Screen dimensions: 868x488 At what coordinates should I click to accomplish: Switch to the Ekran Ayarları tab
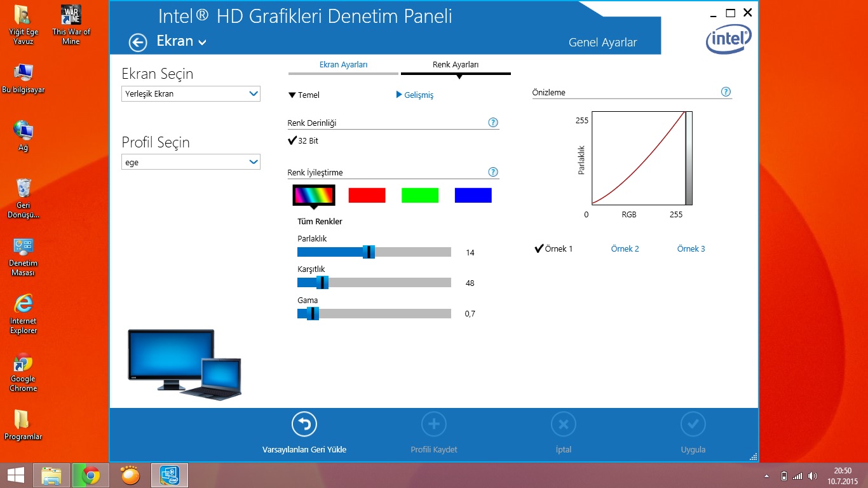343,65
